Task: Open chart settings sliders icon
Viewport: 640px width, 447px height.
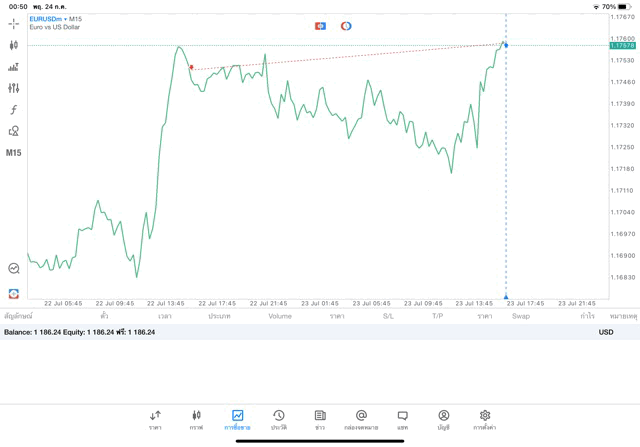Action: click(x=14, y=88)
